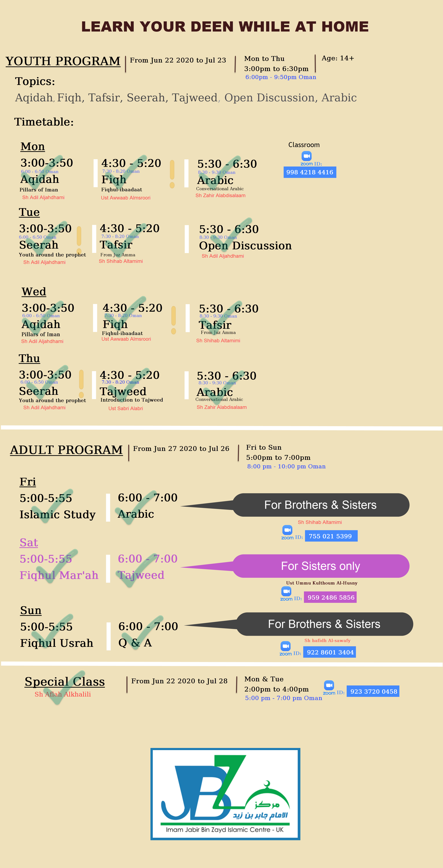Click the yellow exclamation mark after Tuesday Seerah
Screen dimensions: 443x868
(79, 240)
